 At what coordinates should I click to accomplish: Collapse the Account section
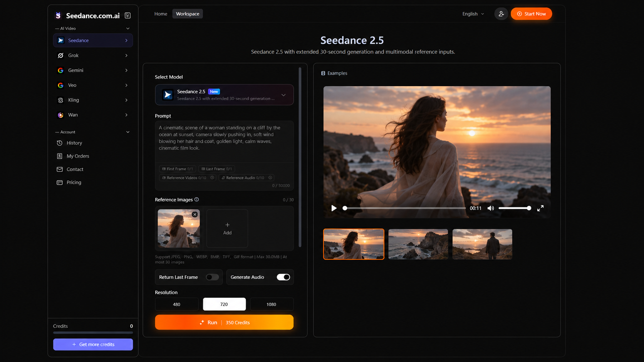(128, 132)
